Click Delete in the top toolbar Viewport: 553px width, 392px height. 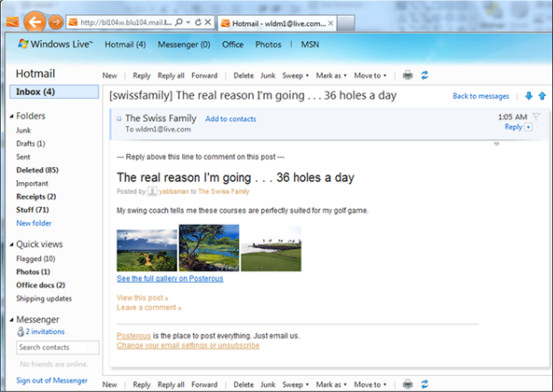point(244,76)
